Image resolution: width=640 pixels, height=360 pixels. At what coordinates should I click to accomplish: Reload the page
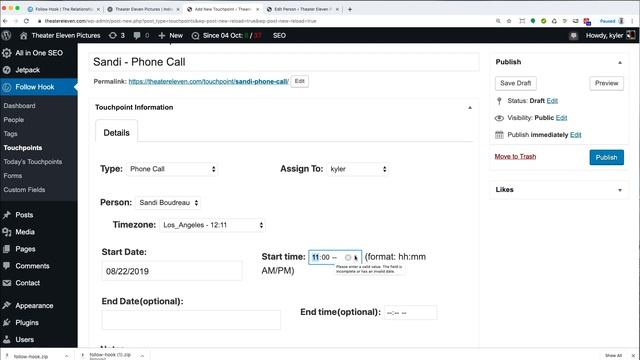(x=26, y=21)
